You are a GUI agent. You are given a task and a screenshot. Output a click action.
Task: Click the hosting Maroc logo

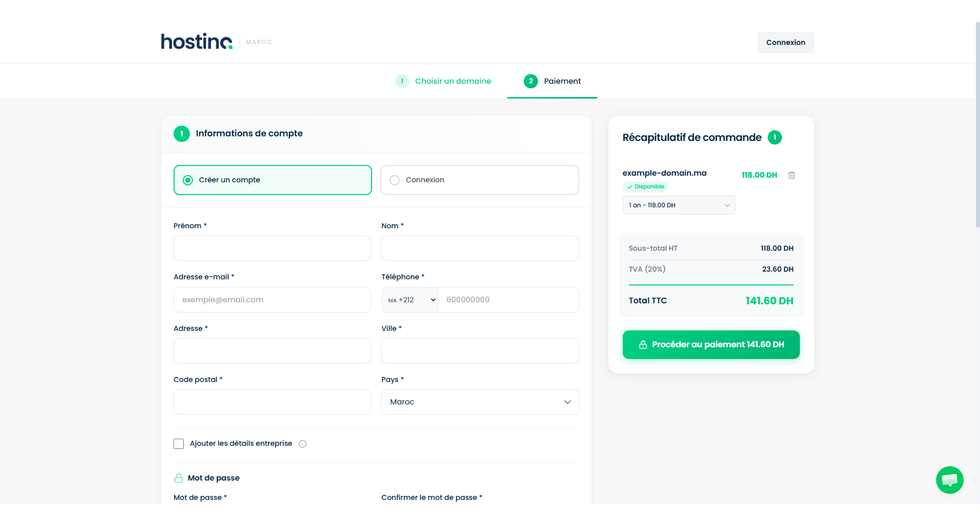216,41
